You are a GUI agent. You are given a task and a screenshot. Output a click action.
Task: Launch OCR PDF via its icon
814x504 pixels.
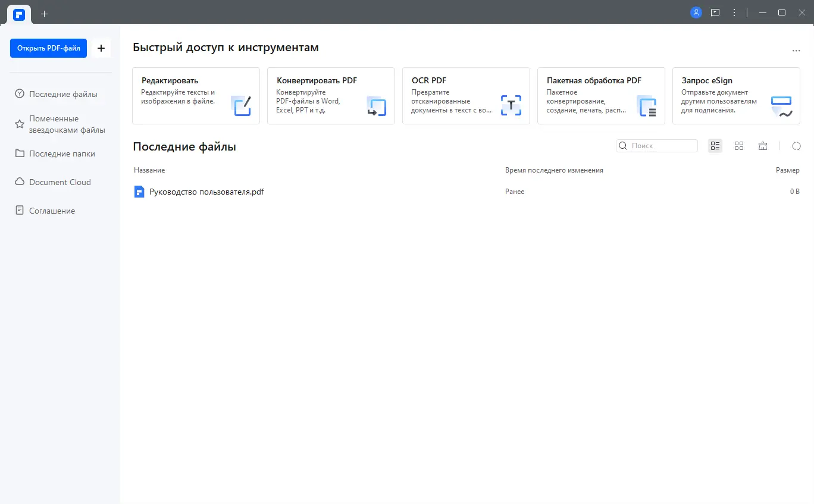click(x=511, y=104)
